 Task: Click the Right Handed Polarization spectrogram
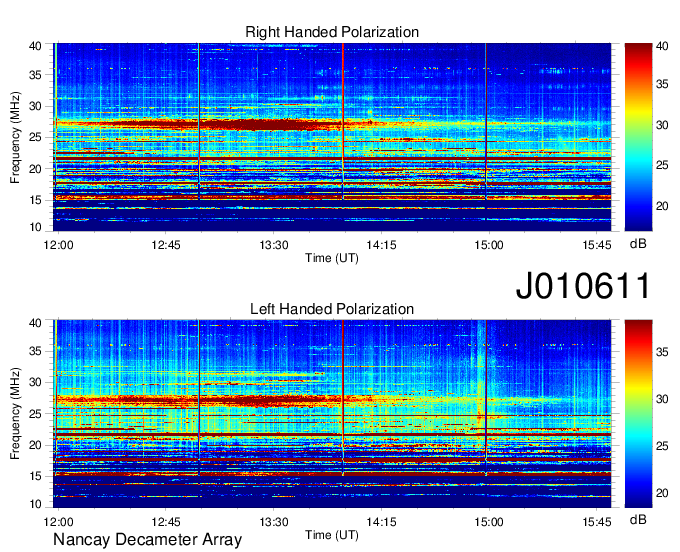click(332, 137)
